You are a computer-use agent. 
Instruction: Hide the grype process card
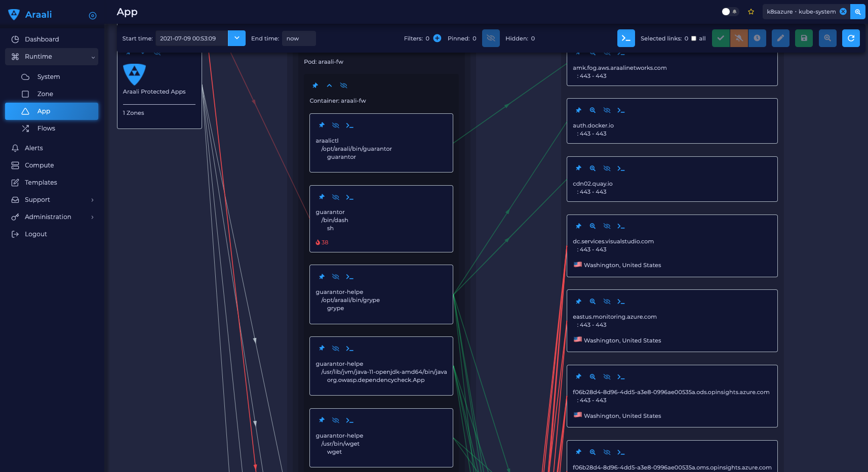pos(335,277)
